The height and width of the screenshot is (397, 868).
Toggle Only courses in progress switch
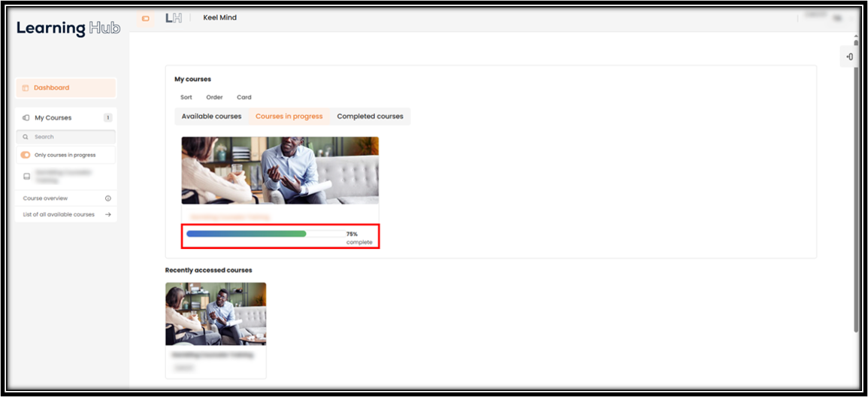click(x=26, y=155)
